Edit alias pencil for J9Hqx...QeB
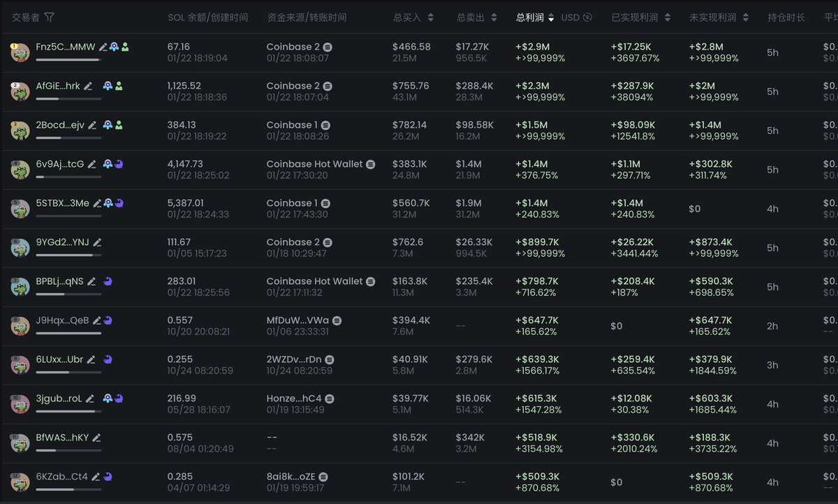The width and height of the screenshot is (838, 504). tap(97, 320)
